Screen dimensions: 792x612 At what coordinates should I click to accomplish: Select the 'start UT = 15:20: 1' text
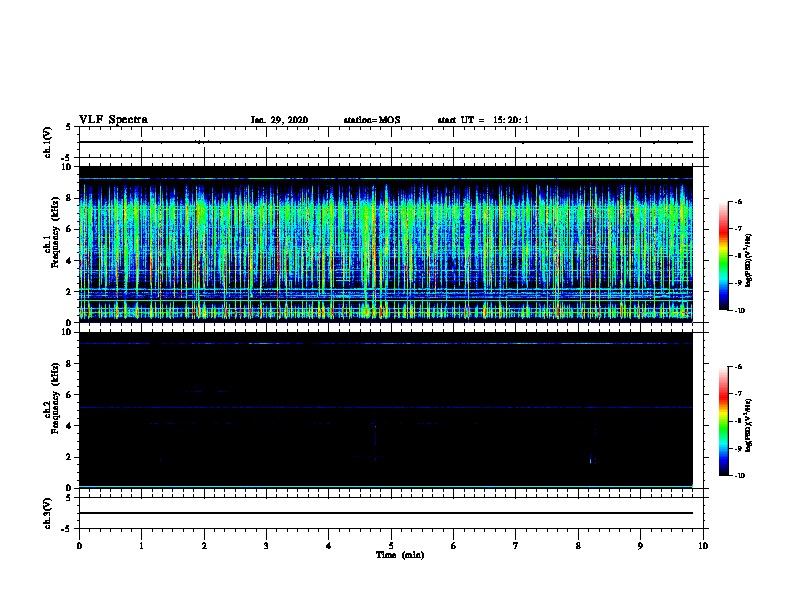(483, 120)
